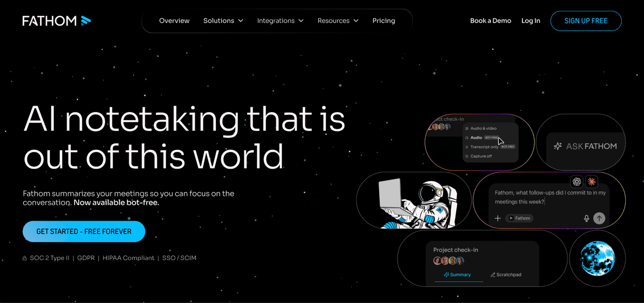Click the send arrow button in the prompt box

[x=599, y=218]
